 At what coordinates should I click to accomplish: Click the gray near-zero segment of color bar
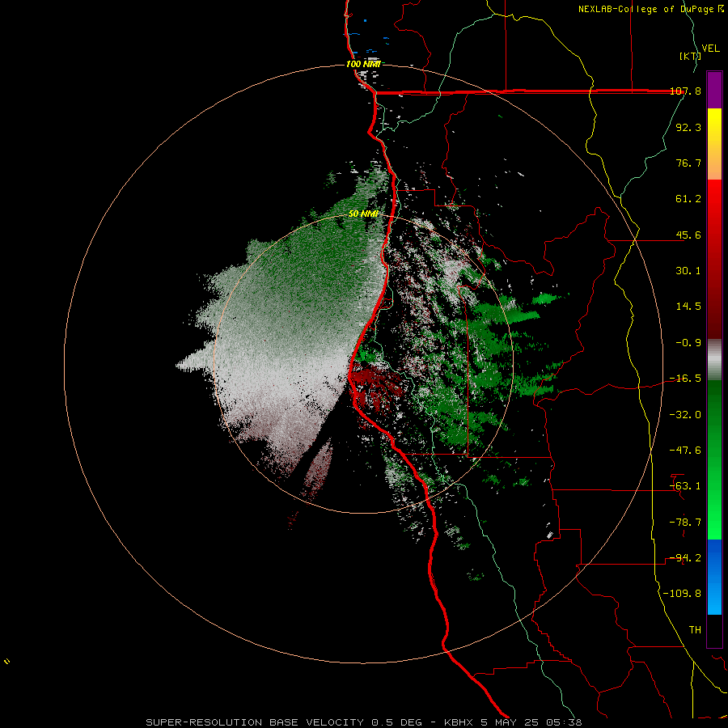click(714, 360)
